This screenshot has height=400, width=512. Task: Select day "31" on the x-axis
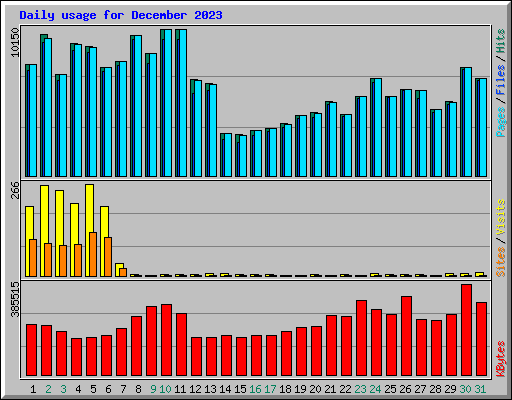(x=480, y=389)
